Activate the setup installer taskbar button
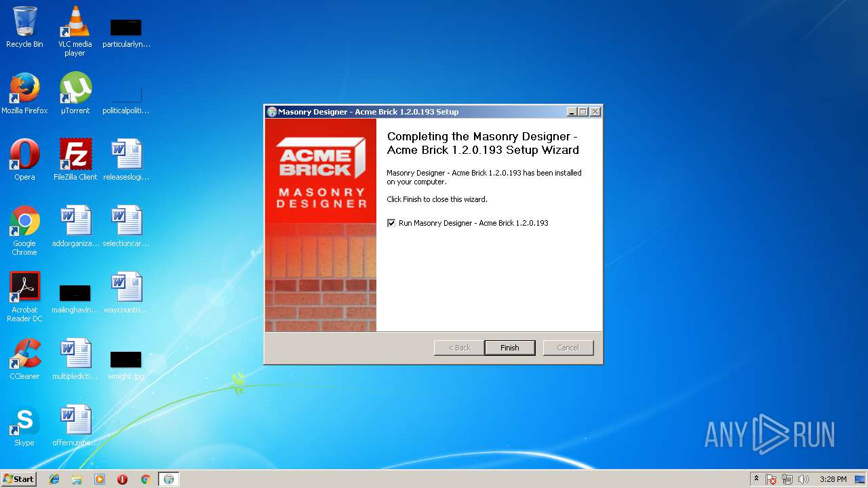 169,479
